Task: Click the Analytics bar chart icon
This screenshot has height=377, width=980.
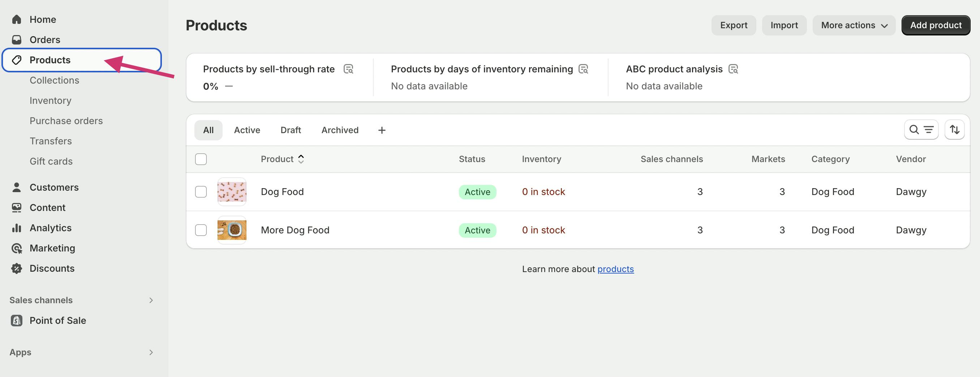Action: 16,228
